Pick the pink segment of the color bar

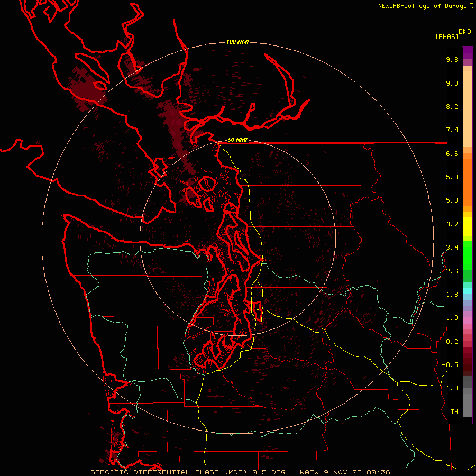click(467, 321)
